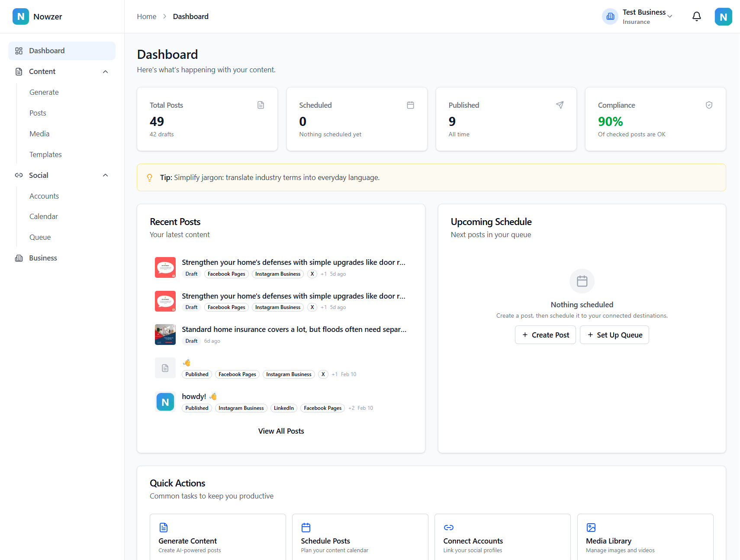
Task: Click View All Posts
Action: [281, 431]
